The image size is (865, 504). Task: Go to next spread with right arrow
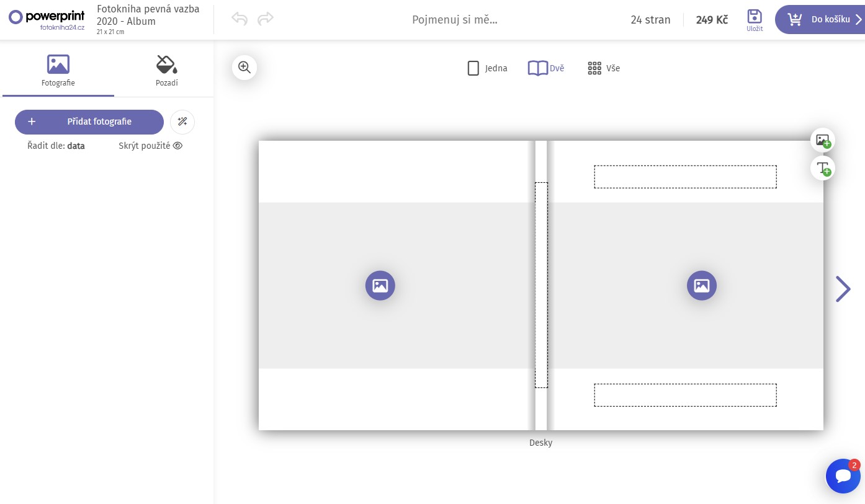click(x=843, y=289)
